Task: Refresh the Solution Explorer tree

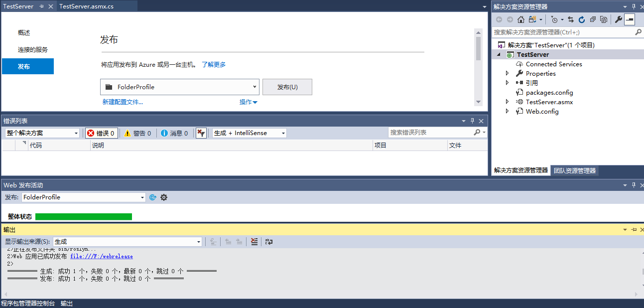Action: 582,19
